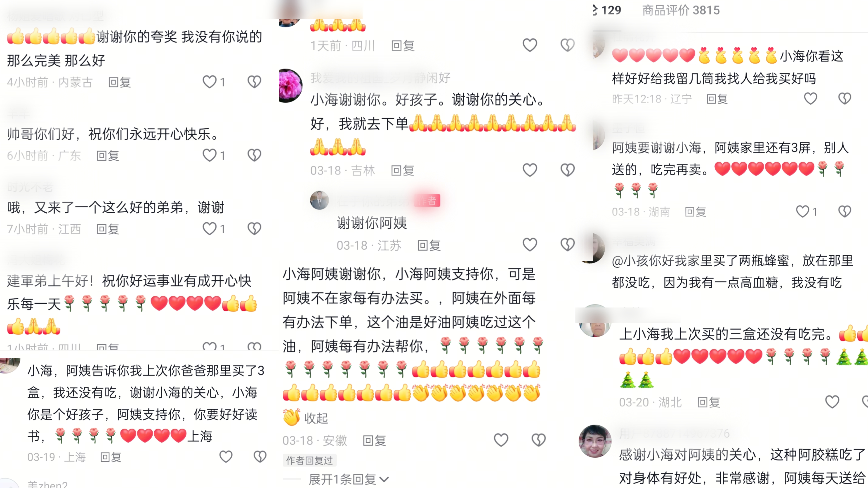868x488 pixels.
Task: Collapse the long comment with 收起
Action: (316, 418)
